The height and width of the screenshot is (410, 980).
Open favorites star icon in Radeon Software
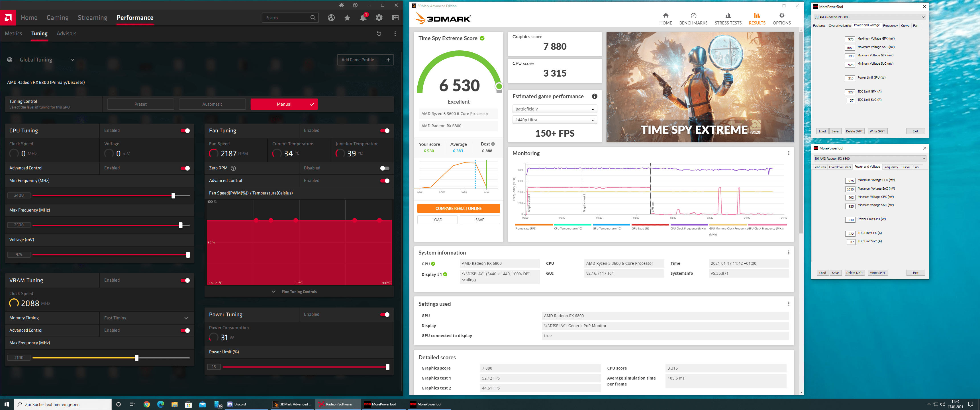[347, 17]
